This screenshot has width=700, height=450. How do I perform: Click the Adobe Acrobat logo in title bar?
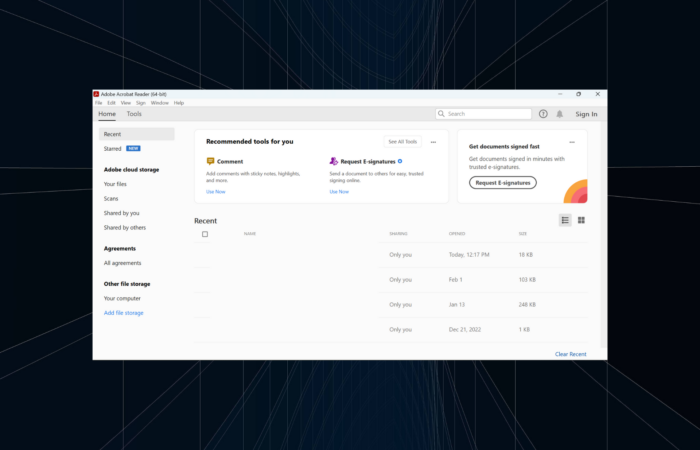[96, 94]
